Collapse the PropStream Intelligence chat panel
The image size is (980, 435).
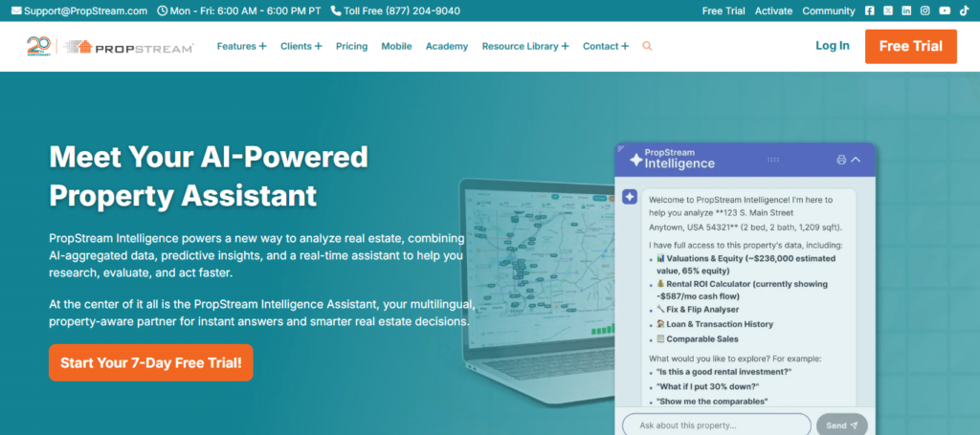(x=857, y=160)
